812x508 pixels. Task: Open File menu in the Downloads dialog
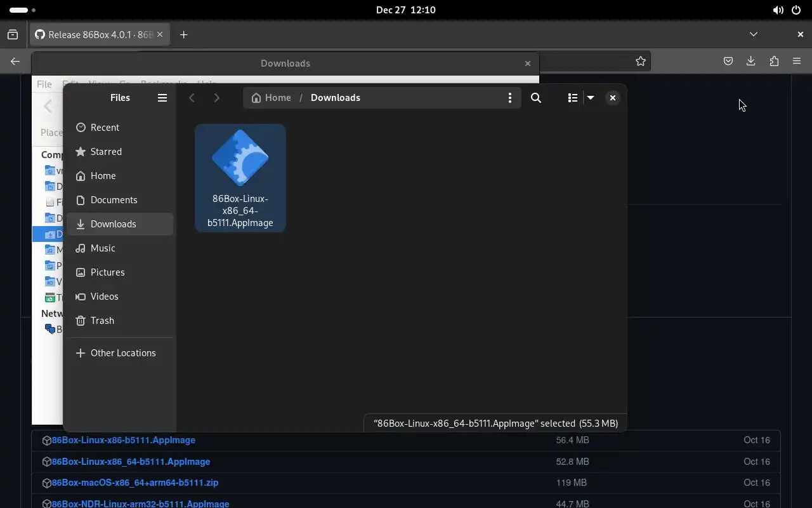tap(44, 84)
